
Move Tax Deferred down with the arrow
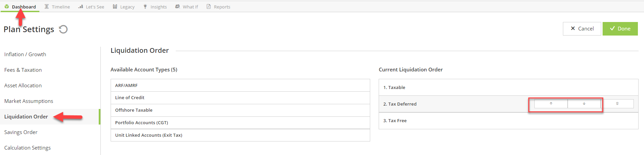coord(584,104)
